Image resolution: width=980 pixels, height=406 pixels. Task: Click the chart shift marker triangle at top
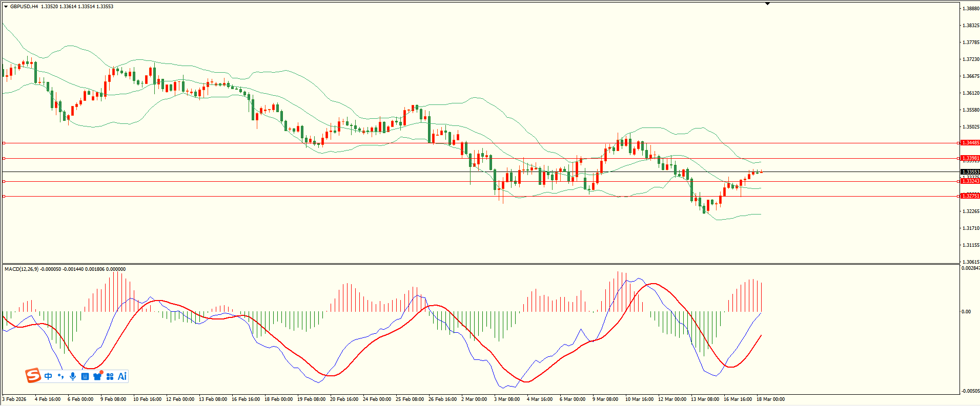(767, 4)
